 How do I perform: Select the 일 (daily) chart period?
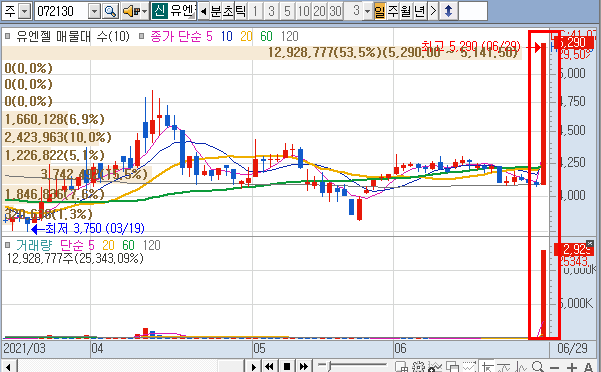click(379, 11)
